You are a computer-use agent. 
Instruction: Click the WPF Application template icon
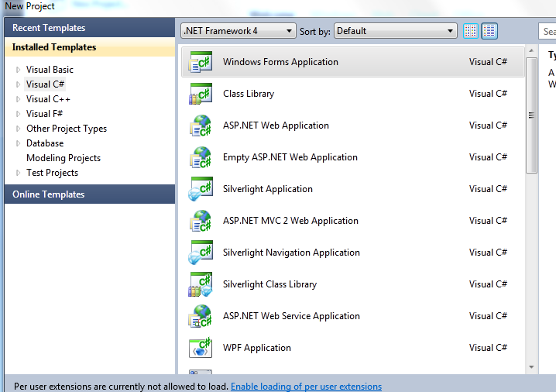pyautogui.click(x=201, y=348)
